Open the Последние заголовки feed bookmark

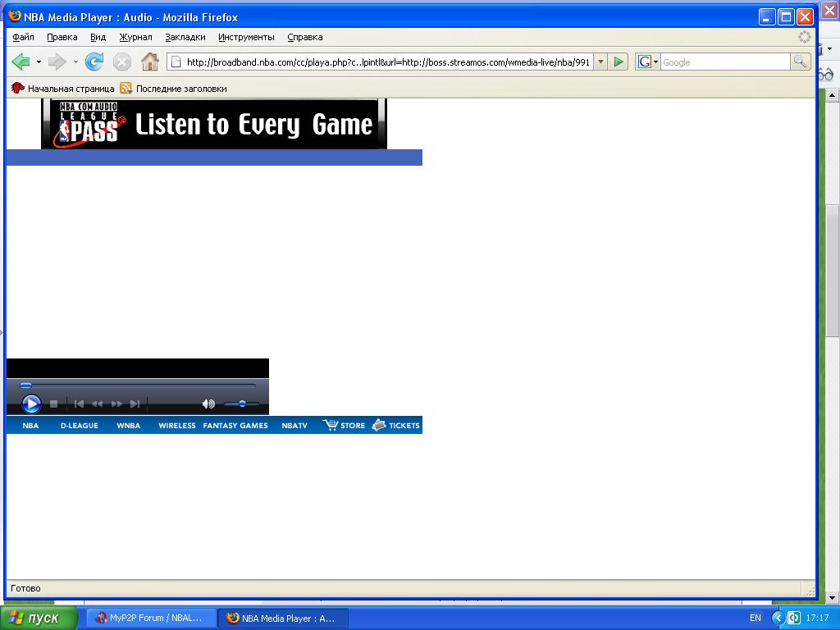coord(174,89)
